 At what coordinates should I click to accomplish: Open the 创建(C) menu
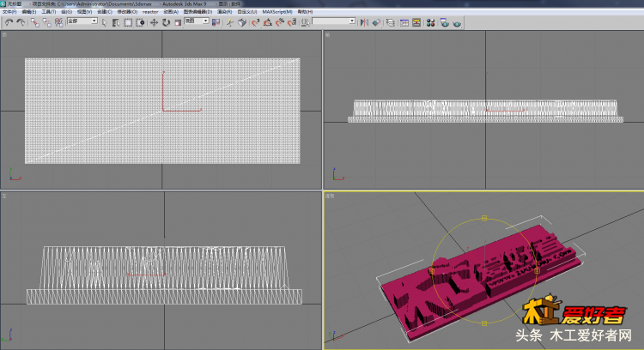click(x=104, y=12)
